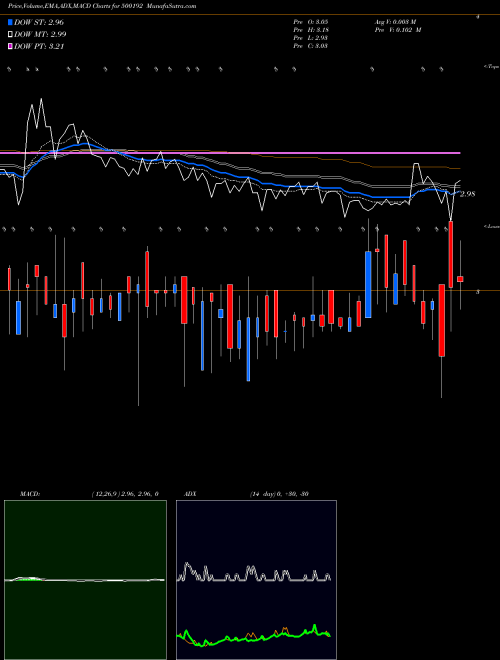
Task: Click the MACD (12,26,9) values text
Action: click(x=125, y=494)
